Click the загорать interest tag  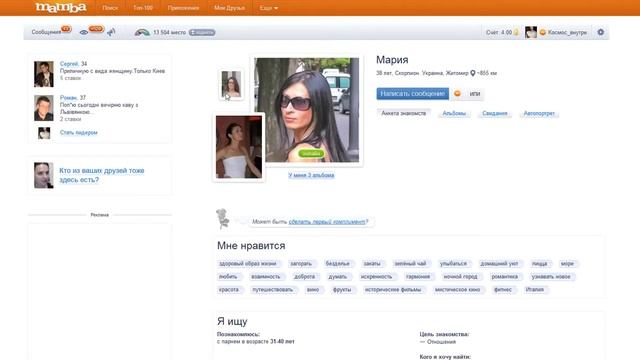tap(301, 264)
